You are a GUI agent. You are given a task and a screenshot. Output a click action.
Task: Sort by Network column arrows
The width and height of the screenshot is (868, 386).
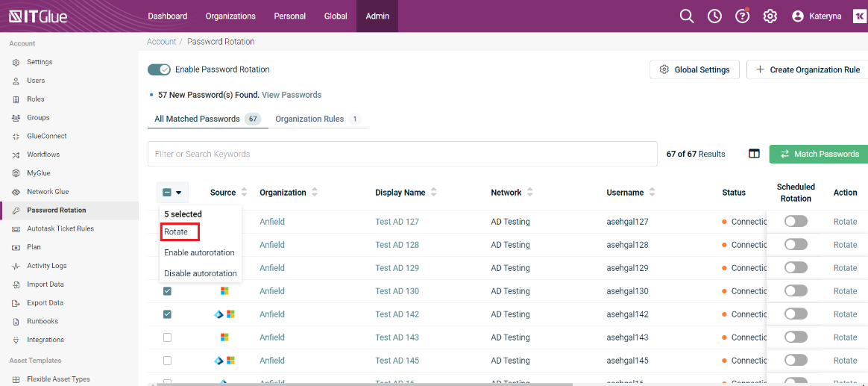(529, 193)
